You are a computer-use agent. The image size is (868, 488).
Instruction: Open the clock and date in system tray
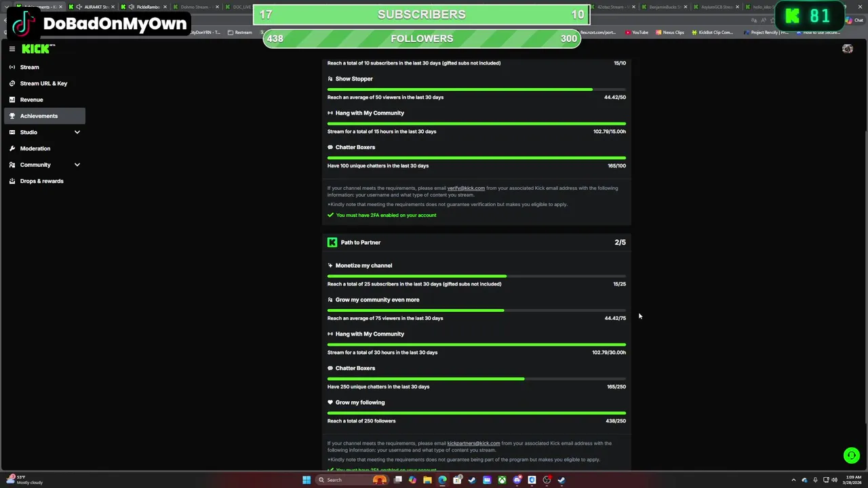coord(853,480)
